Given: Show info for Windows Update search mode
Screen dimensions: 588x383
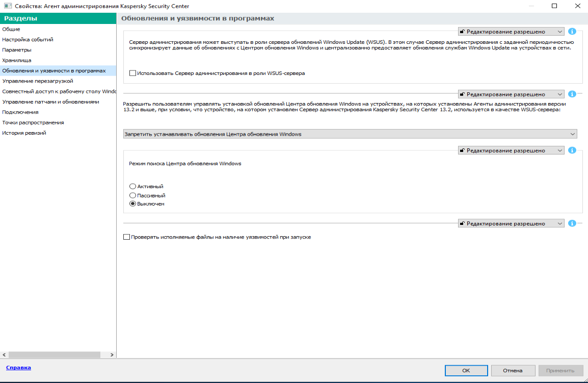Looking at the screenshot, I should 572,150.
